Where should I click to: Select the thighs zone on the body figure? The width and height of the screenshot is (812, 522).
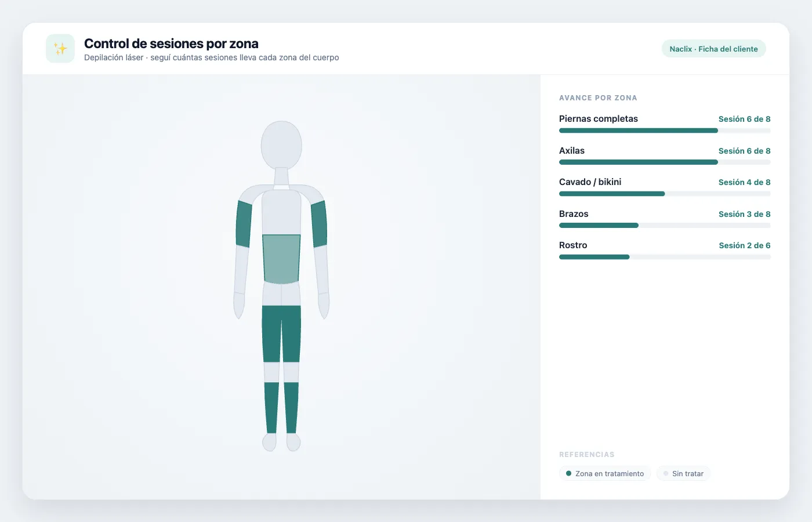(x=281, y=333)
